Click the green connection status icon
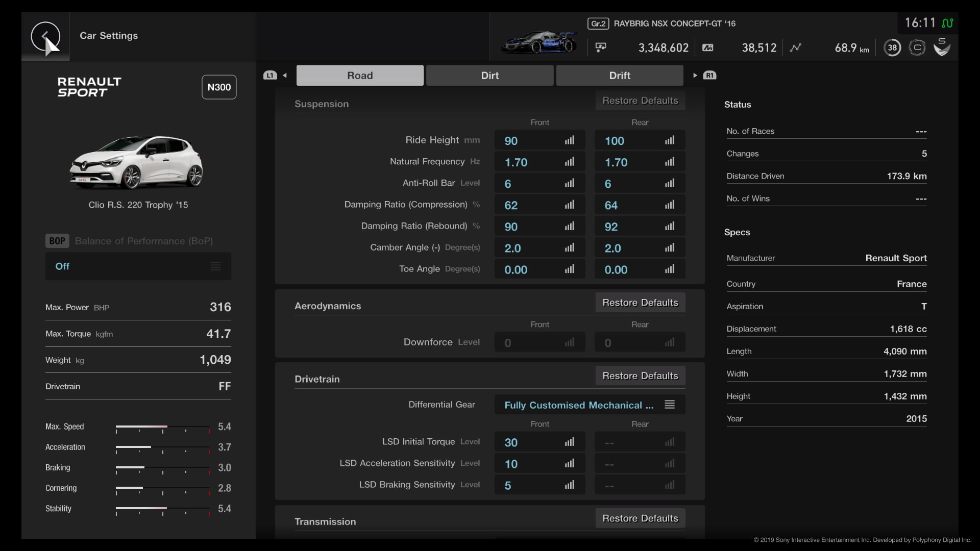Viewport: 980px width, 551px height. click(x=947, y=23)
